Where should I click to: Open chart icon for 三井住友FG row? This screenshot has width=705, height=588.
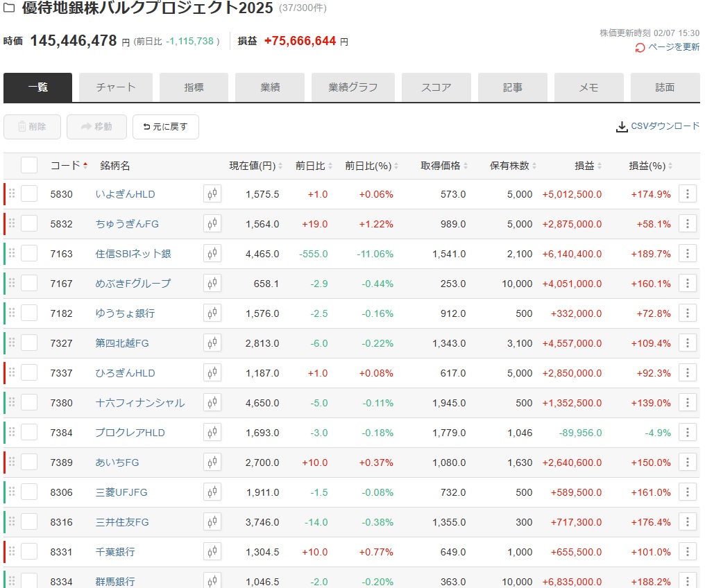click(212, 522)
